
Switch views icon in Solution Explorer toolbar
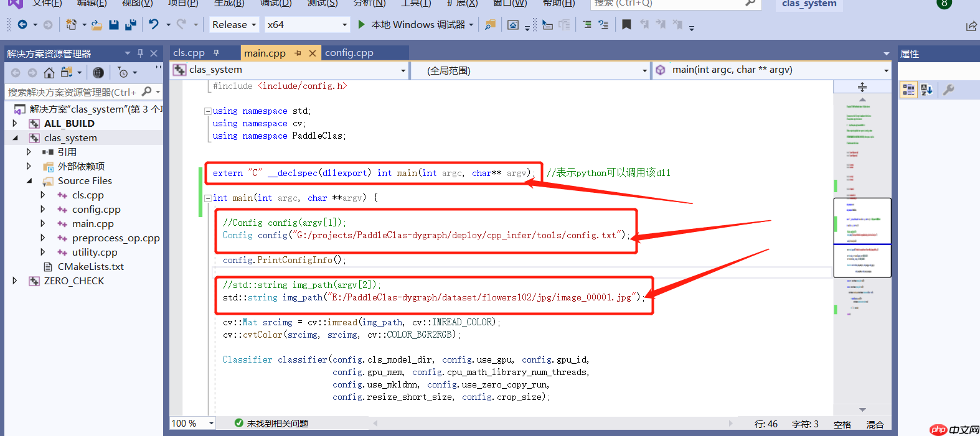[67, 73]
